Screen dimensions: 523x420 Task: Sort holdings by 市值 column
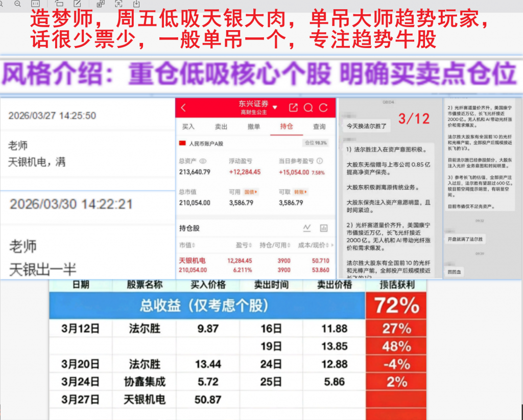coord(187,245)
